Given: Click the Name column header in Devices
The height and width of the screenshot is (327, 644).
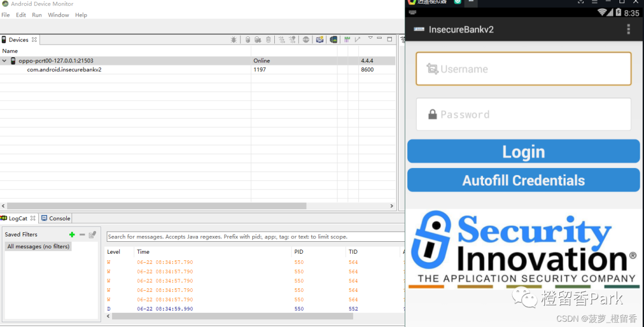Looking at the screenshot, I should (10, 51).
